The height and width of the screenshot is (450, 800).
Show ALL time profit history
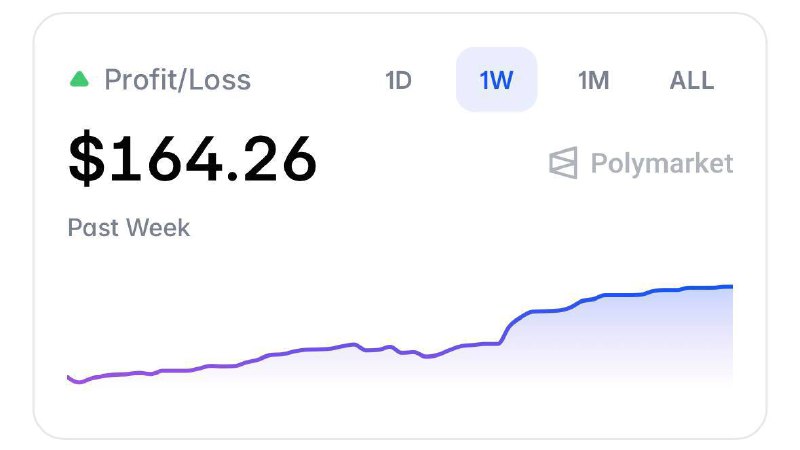tap(691, 80)
